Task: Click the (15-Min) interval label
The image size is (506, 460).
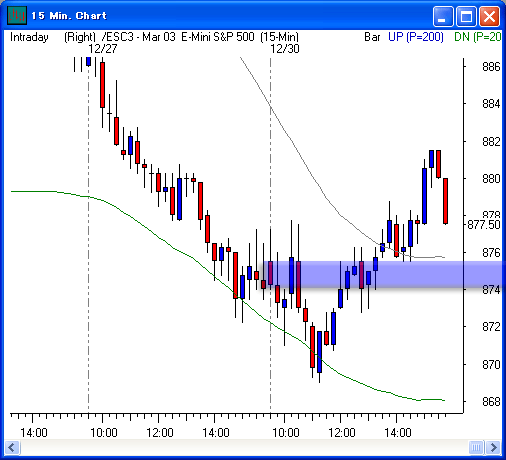Action: pos(279,37)
